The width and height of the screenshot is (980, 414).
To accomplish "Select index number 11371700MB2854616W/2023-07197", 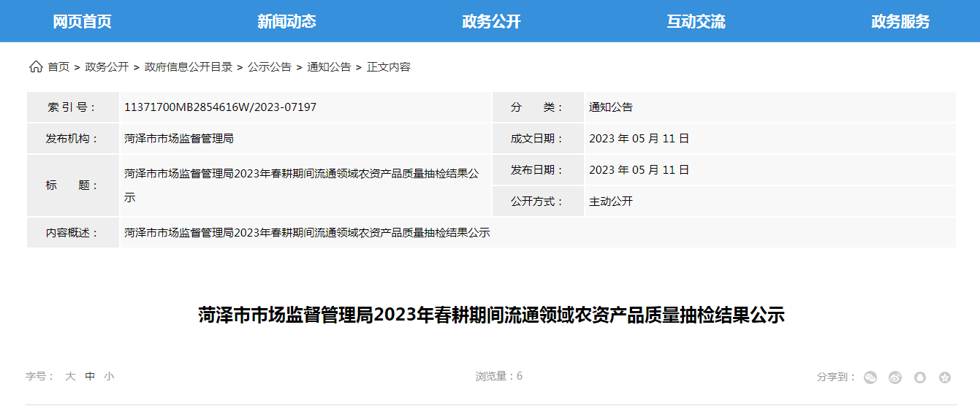I will pyautogui.click(x=221, y=107).
